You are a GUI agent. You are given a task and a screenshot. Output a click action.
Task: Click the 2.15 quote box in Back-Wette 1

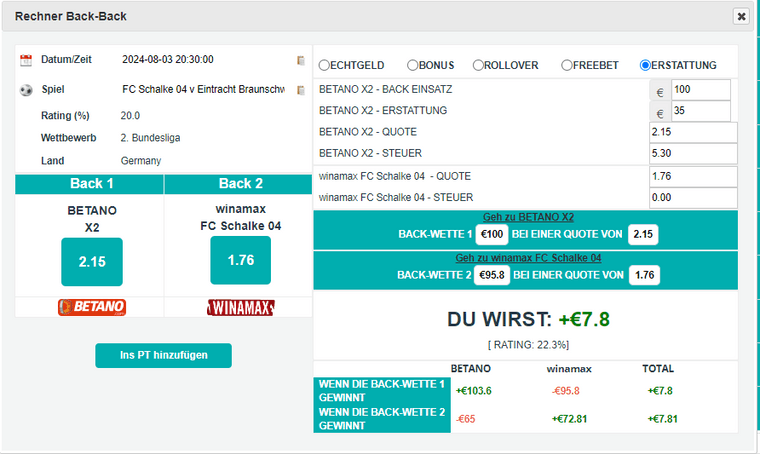coord(643,235)
